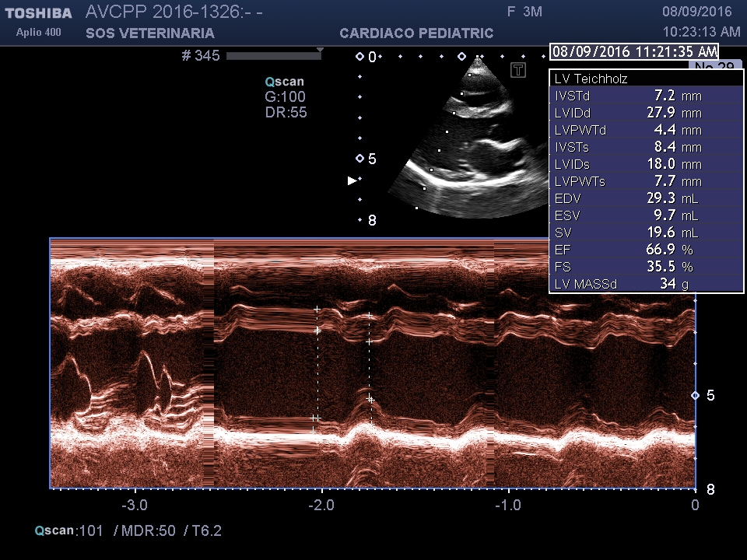Select the diamond marker at depth 5 beside B-mode image
Screen dimensions: 747x560
(x=359, y=159)
